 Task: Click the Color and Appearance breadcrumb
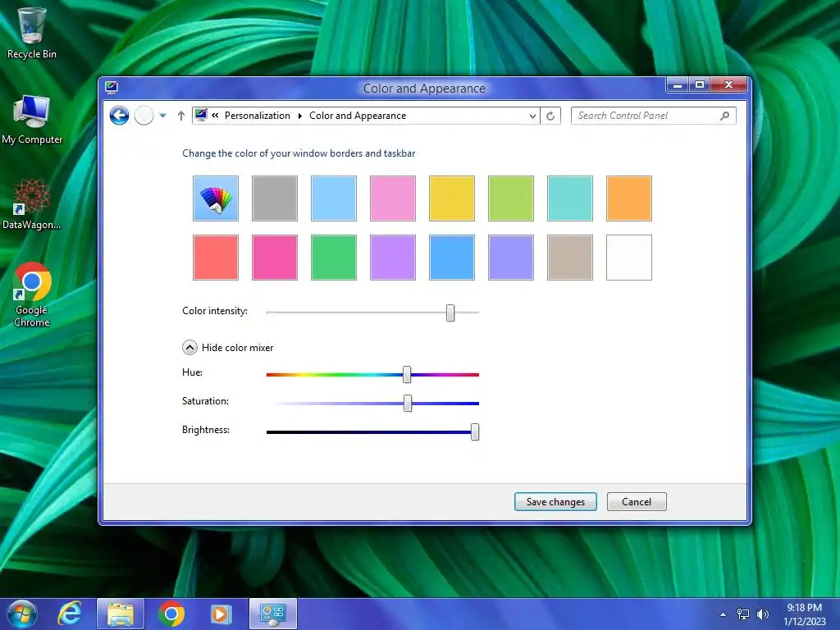358,116
